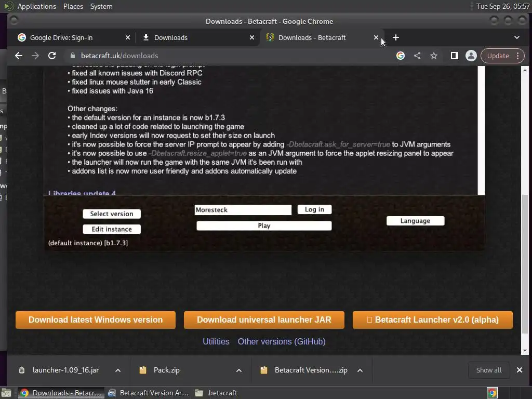Click the Chrome icon in the workspace switcher
This screenshot has width=532, height=399.
click(493, 393)
